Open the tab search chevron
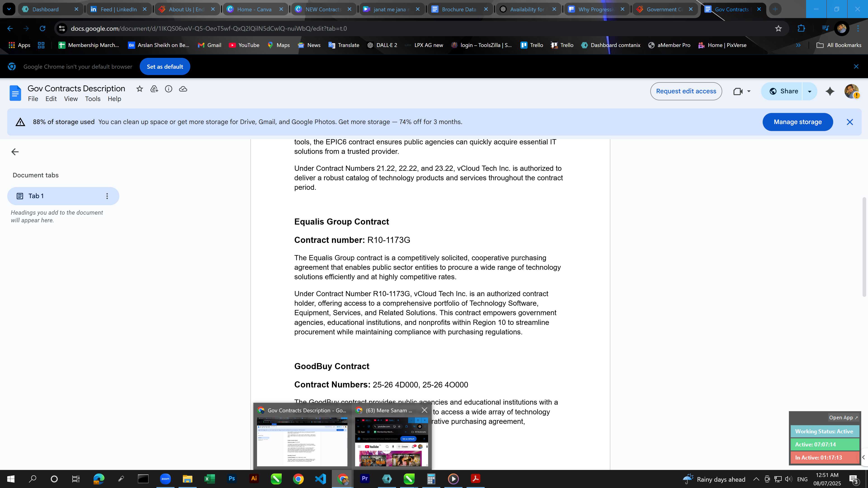This screenshot has height=488, width=868. pos(9,9)
